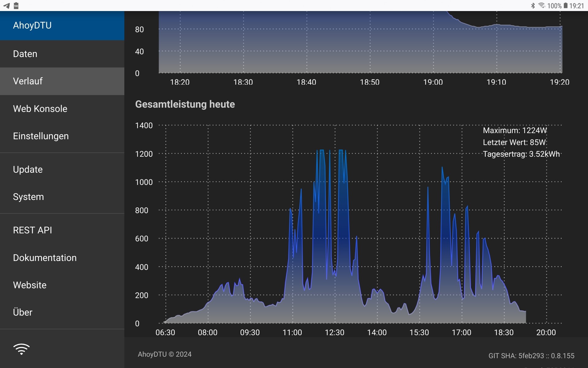
Task: Tap the Telegram notification icon
Action: click(x=6, y=6)
